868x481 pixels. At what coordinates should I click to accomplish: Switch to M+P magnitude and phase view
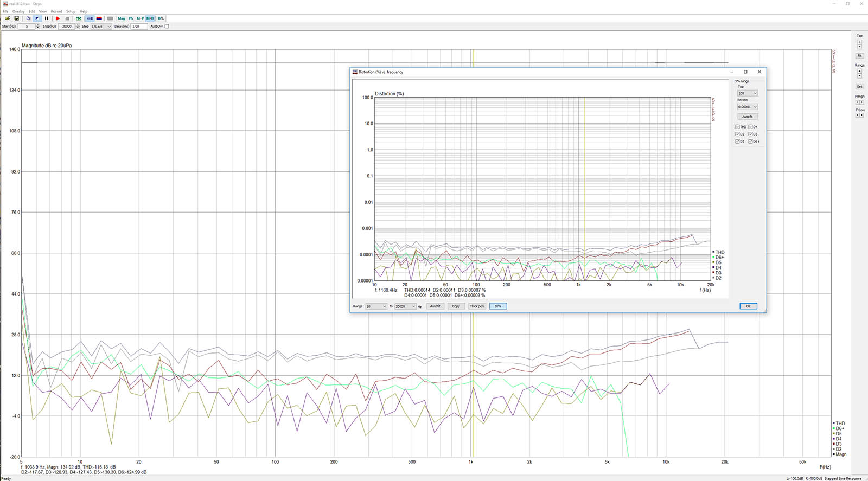[140, 18]
